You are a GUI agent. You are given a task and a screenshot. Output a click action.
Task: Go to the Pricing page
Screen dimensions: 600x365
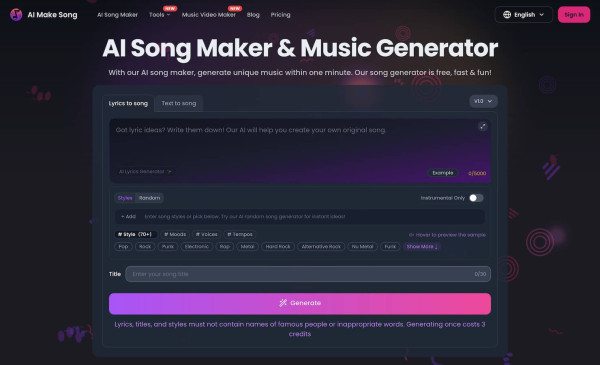pyautogui.click(x=280, y=15)
